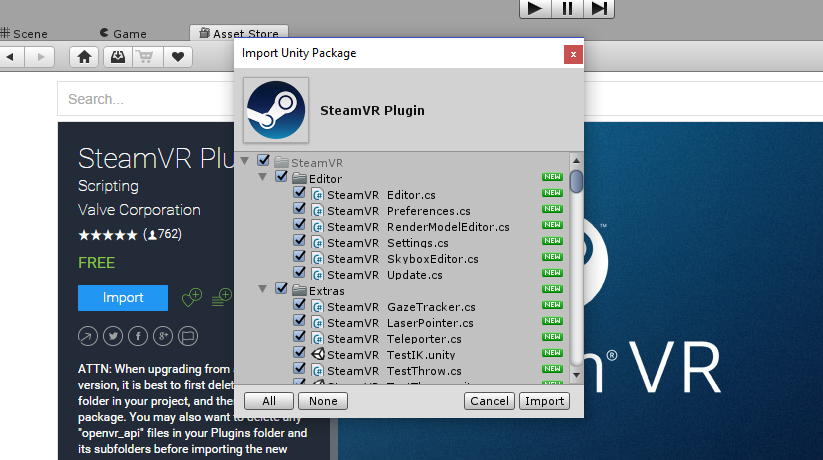Select the Asset Store tab
823x460 pixels.
point(239,33)
